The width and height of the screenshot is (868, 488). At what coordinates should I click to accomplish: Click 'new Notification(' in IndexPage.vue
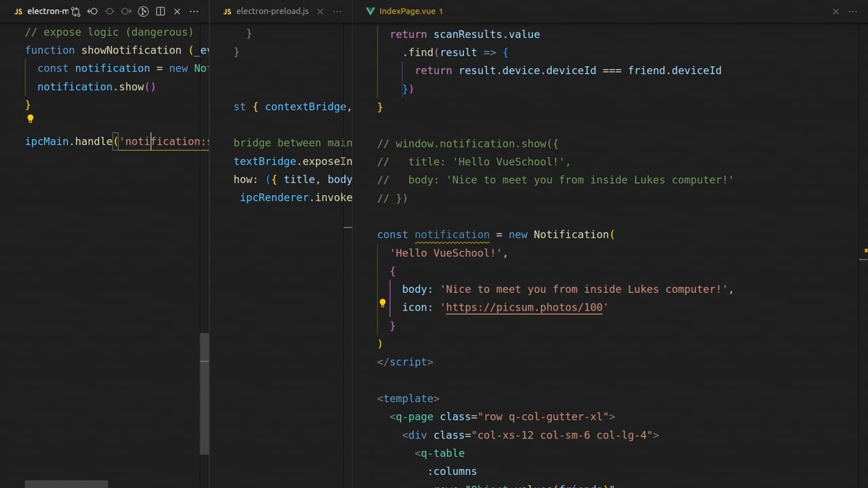coord(561,235)
